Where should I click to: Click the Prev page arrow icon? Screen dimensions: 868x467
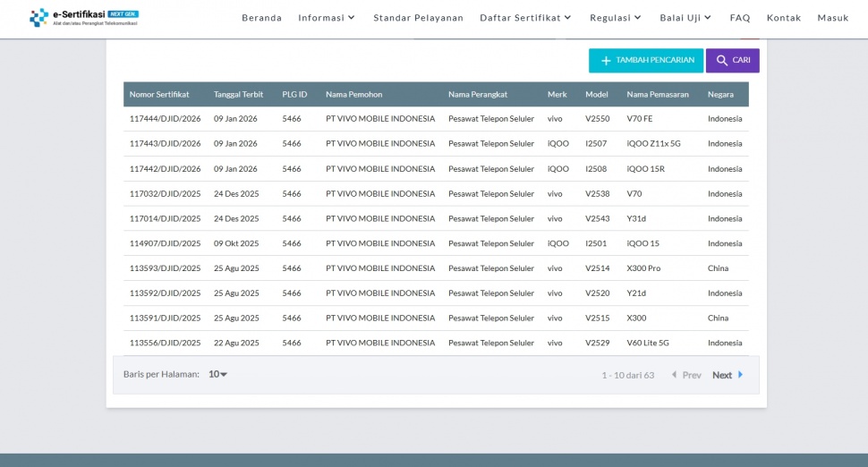tap(674, 375)
